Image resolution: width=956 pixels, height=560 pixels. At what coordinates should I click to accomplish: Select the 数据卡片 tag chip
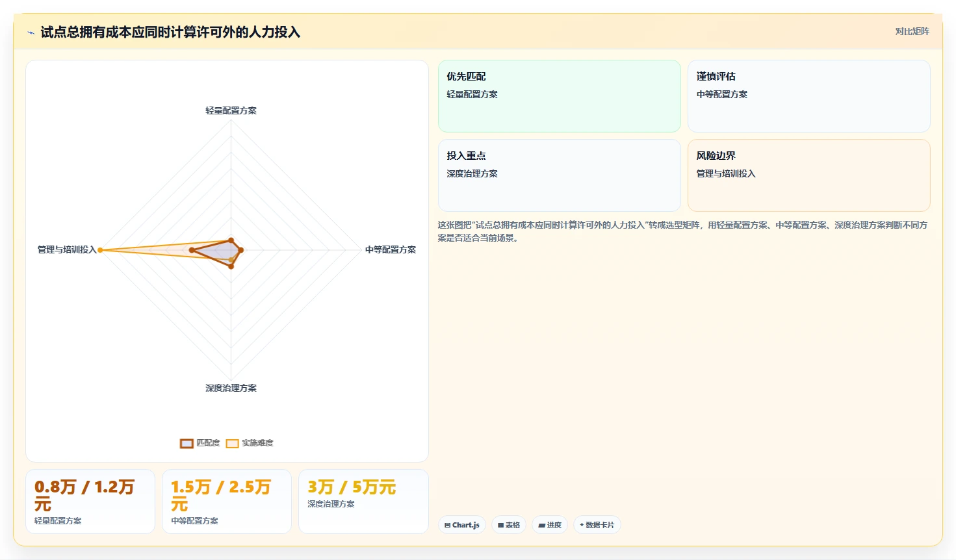(x=597, y=525)
